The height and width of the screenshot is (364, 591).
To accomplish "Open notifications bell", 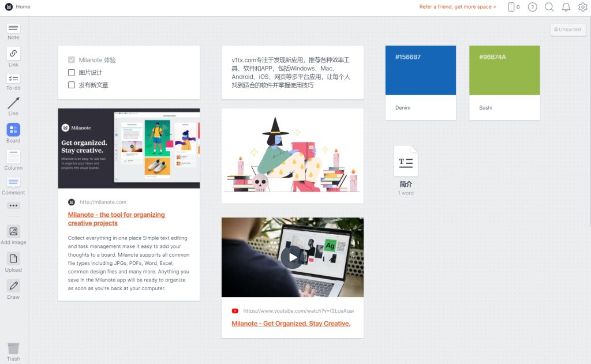I will (566, 7).
